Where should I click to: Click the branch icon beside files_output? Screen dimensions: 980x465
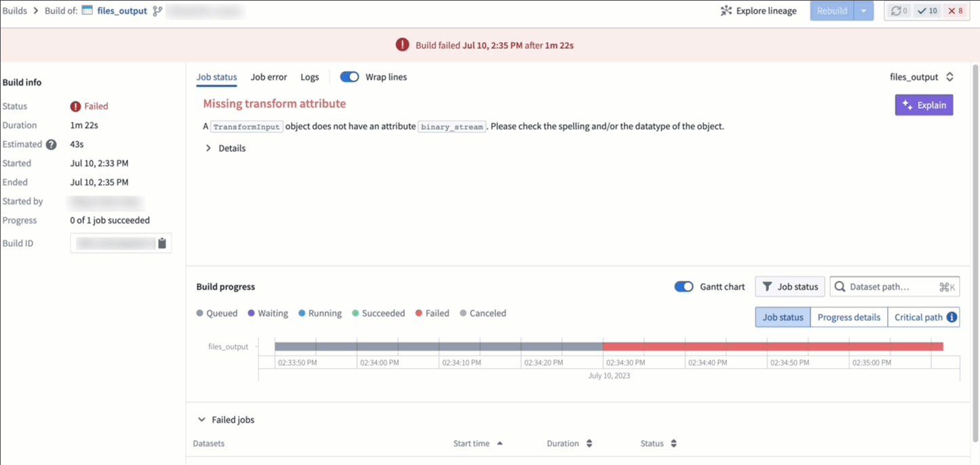pyautogui.click(x=157, y=11)
